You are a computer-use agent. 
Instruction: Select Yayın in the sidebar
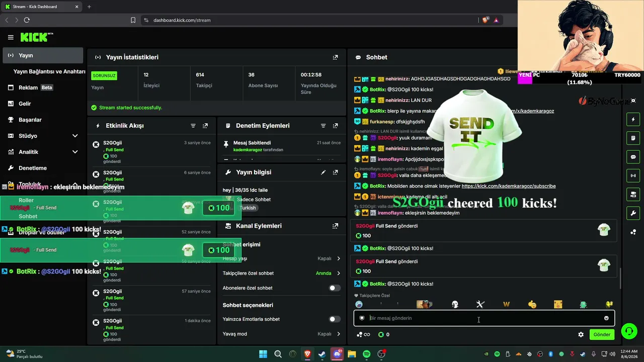[x=43, y=55]
